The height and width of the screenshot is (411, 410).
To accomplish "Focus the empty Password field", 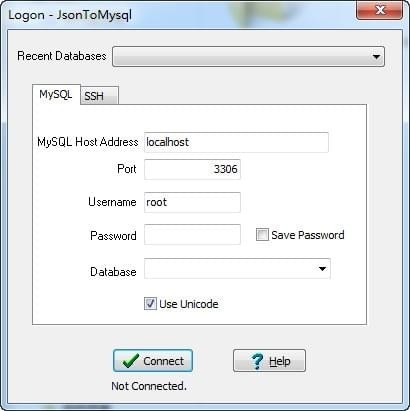I will 192,234.
